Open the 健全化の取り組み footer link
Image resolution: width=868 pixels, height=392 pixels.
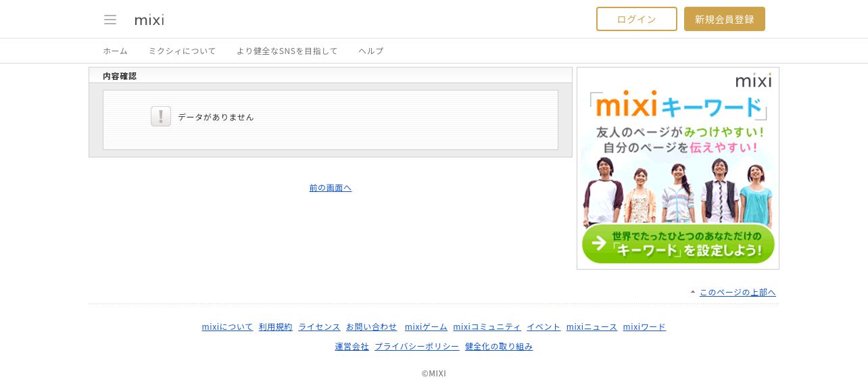click(499, 346)
